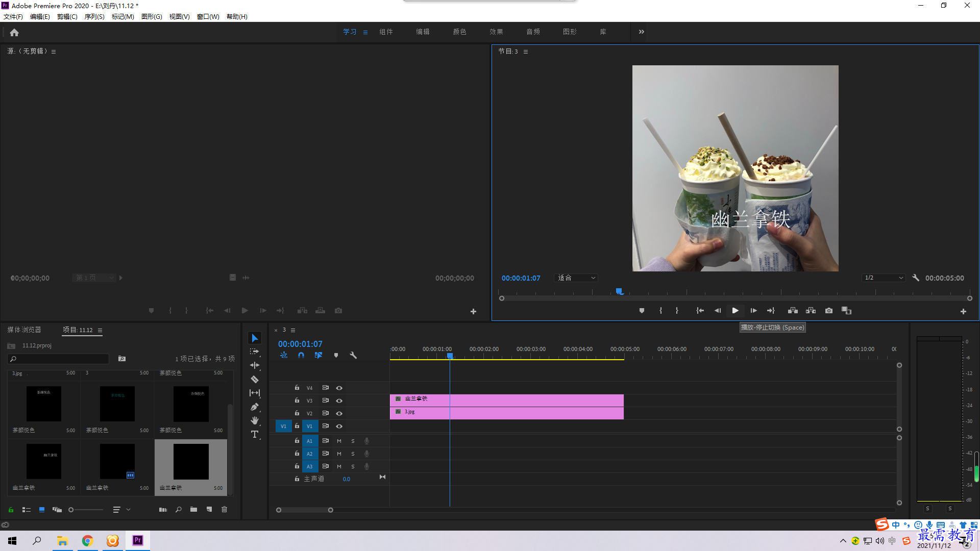Image resolution: width=980 pixels, height=551 pixels.
Task: Step forward one frame in Program monitor
Action: 753,311
